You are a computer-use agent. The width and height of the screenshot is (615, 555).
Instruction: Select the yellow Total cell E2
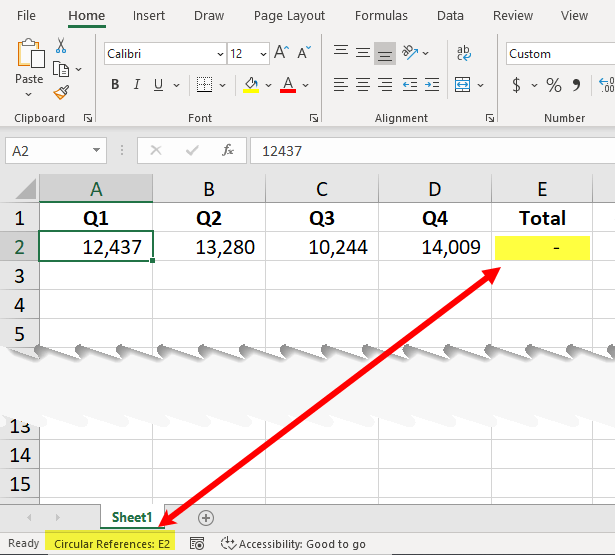coord(542,247)
